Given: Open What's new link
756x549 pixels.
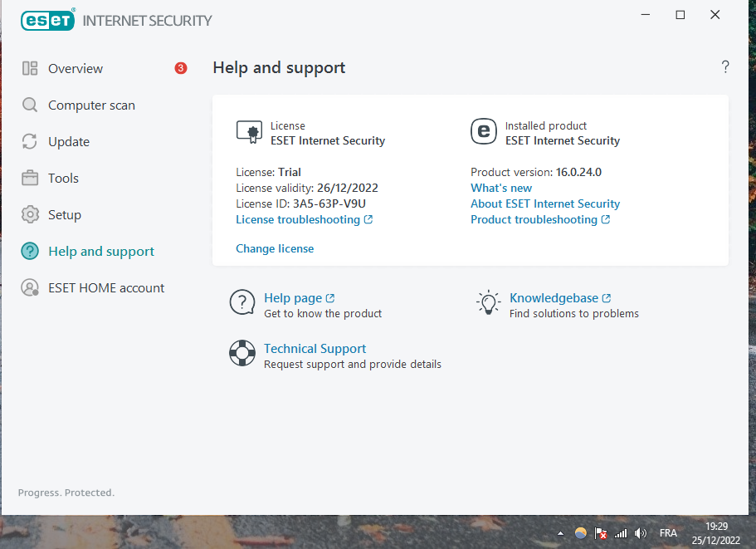Looking at the screenshot, I should [x=501, y=188].
